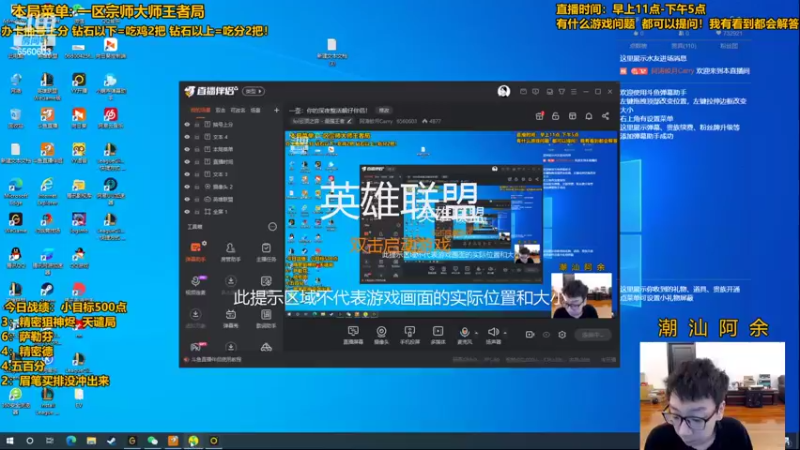This screenshot has width=800, height=450.
Task: Select the 英雄联盟 source row
Action: [x=232, y=199]
